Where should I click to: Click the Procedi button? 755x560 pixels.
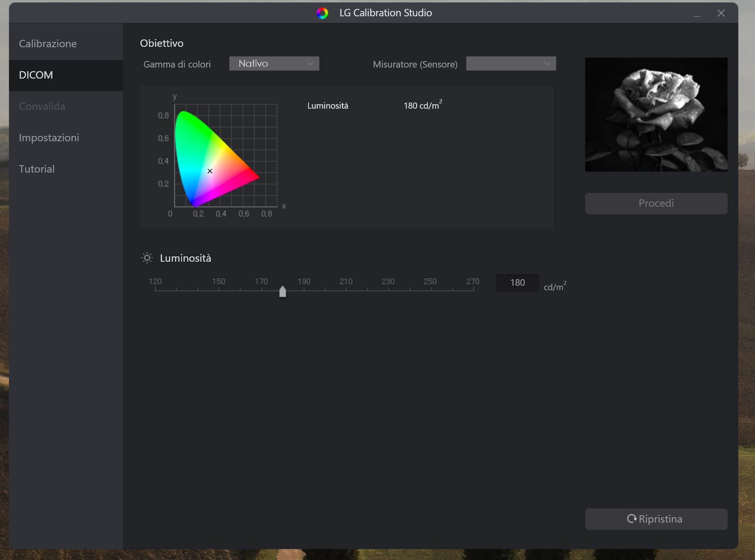(656, 203)
